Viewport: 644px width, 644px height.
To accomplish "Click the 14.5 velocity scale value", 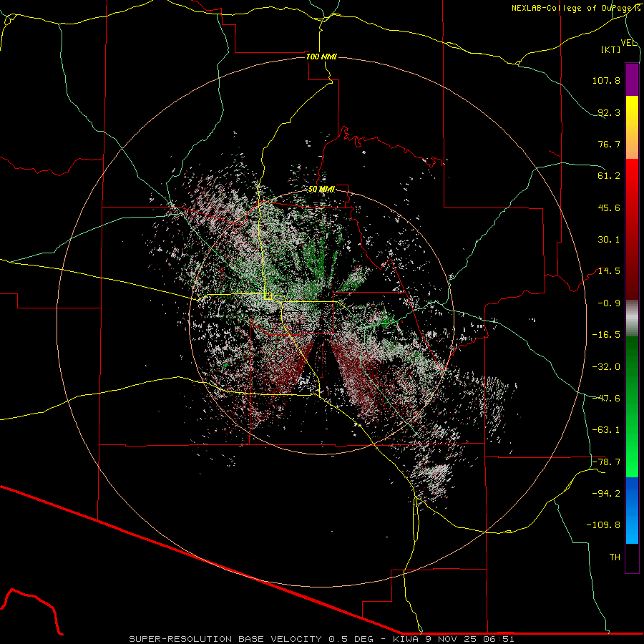I will click(x=609, y=271).
